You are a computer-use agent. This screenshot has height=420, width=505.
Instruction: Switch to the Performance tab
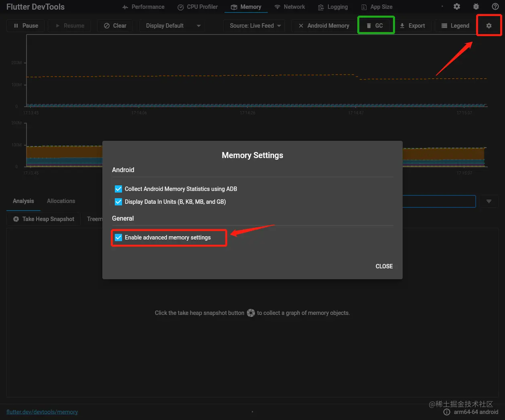click(x=143, y=7)
